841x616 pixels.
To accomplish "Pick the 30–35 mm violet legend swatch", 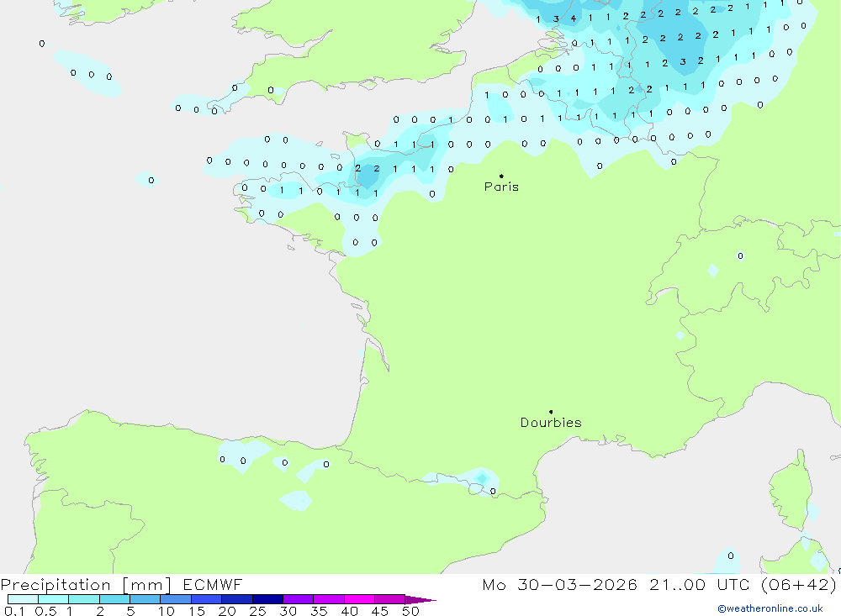I will (x=299, y=599).
